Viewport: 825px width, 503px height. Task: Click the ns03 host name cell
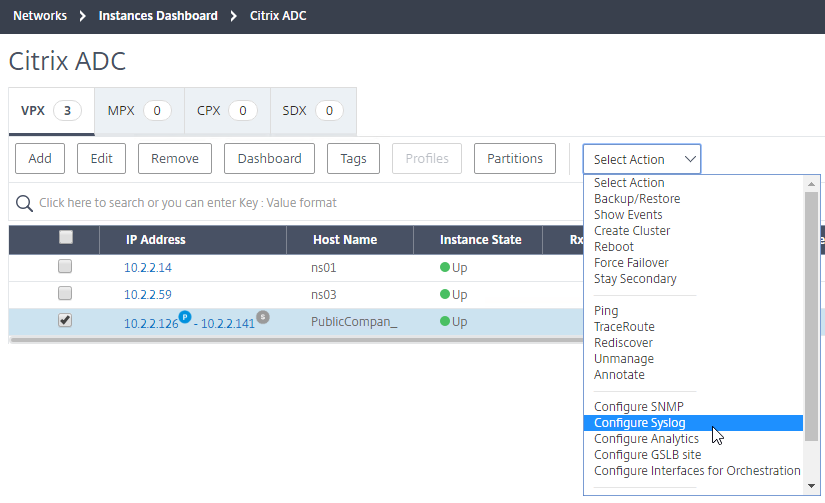[x=324, y=295]
